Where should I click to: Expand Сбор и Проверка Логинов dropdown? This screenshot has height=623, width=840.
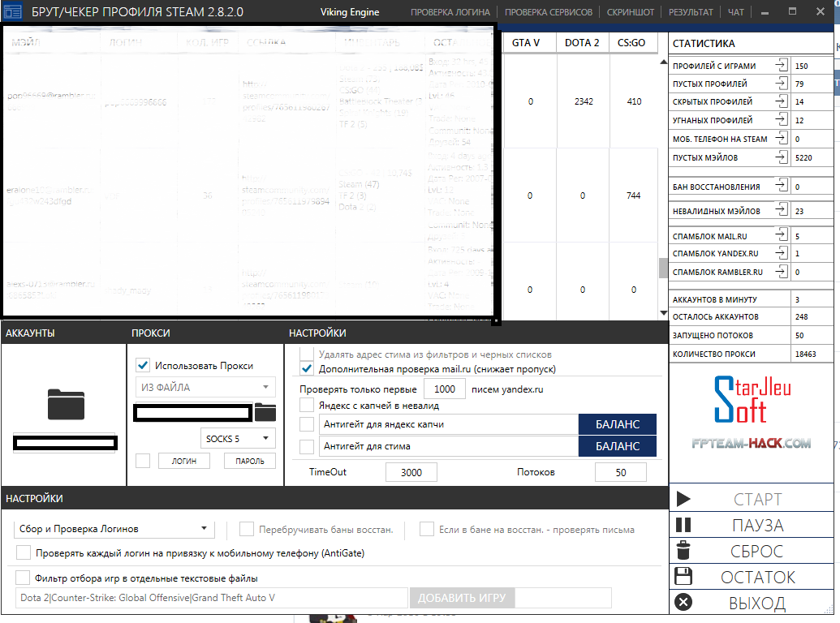(114, 529)
